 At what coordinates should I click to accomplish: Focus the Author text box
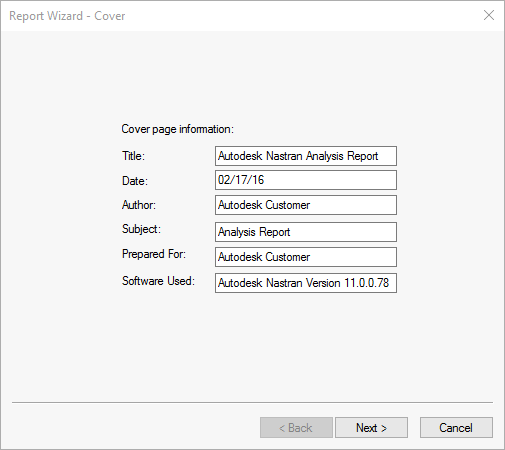point(306,205)
